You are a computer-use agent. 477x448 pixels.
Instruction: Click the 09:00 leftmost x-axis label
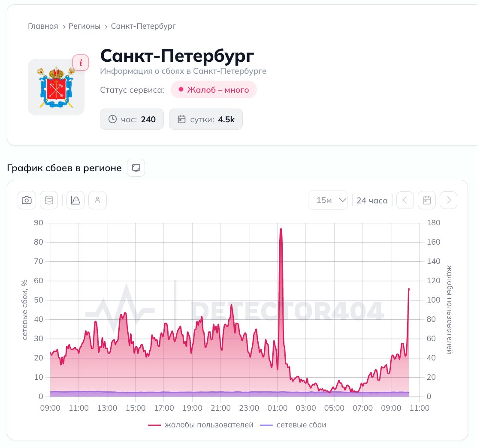(x=50, y=408)
